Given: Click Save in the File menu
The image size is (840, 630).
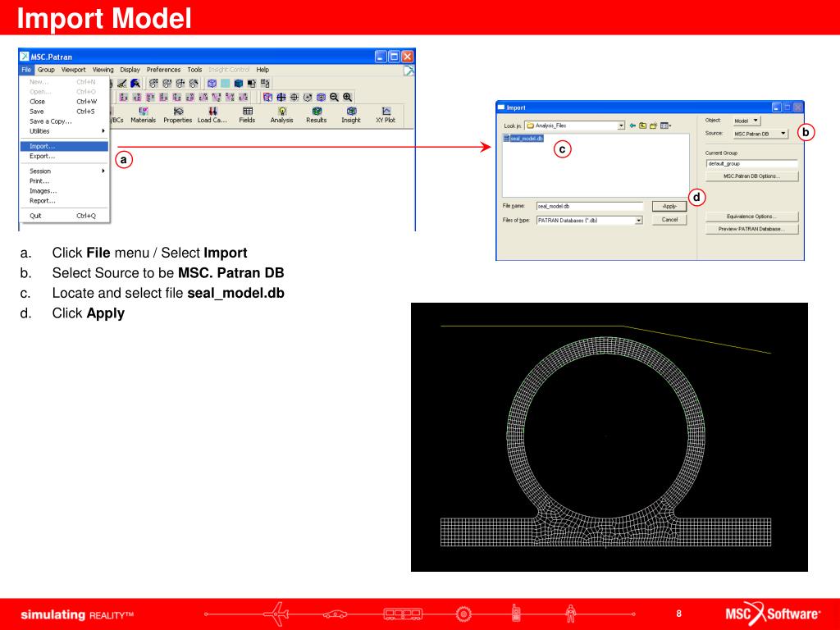Looking at the screenshot, I should (x=64, y=112).
